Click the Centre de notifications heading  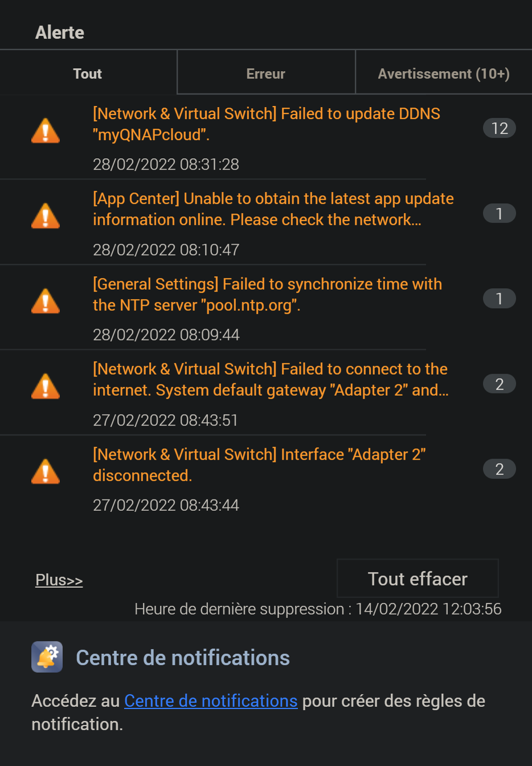[x=183, y=658]
